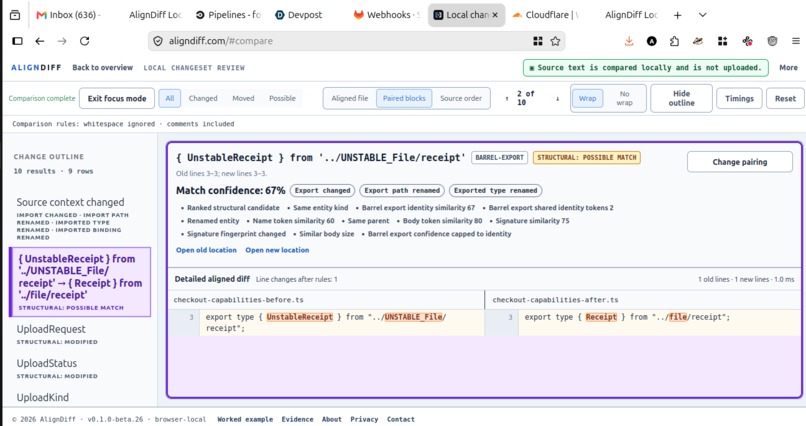Select Source context changed in outline
806x426 pixels.
[80, 219]
